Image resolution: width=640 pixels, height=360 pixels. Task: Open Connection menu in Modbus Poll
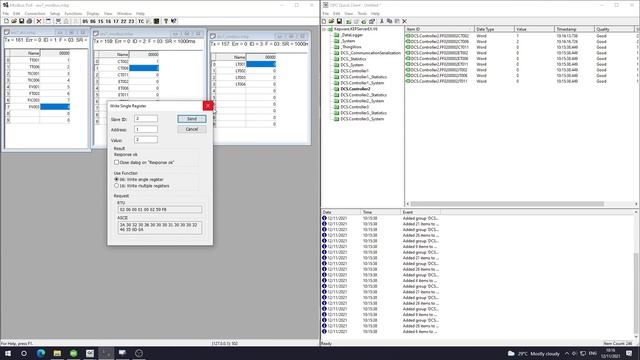35,13
